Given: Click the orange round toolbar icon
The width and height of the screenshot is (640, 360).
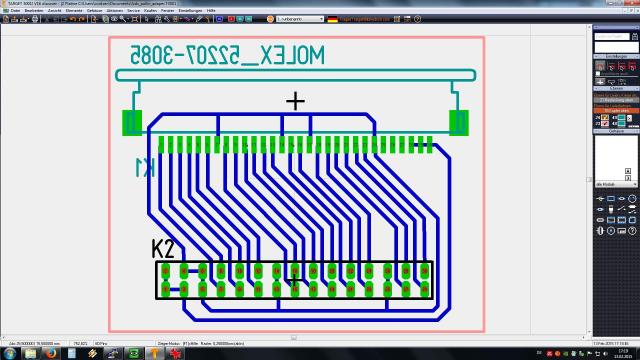Looking at the screenshot, I should [270, 19].
